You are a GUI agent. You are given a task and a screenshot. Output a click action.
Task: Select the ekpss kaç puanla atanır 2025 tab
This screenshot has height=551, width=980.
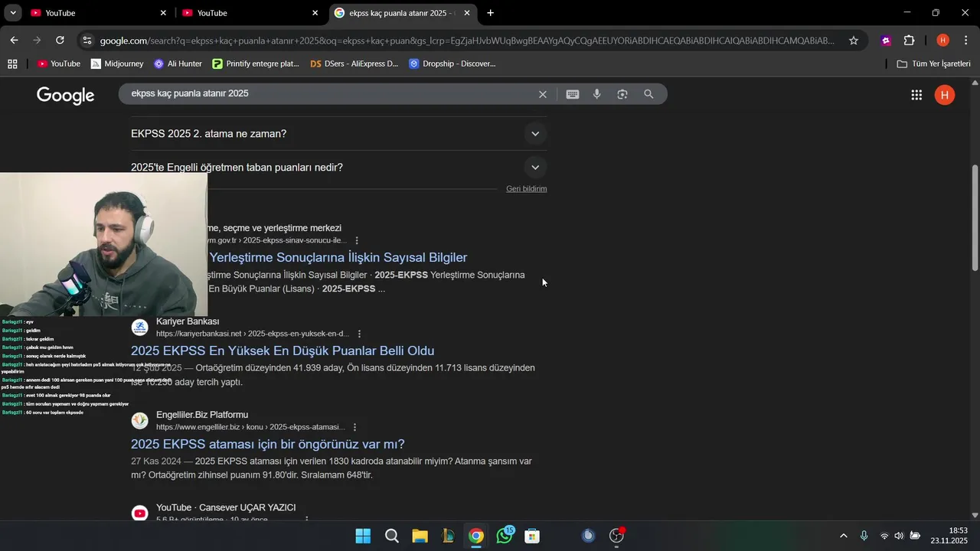point(403,13)
